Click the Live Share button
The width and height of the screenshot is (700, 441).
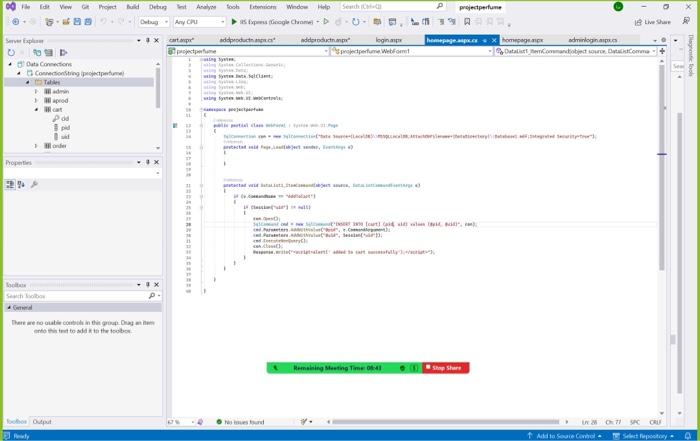[x=653, y=21]
